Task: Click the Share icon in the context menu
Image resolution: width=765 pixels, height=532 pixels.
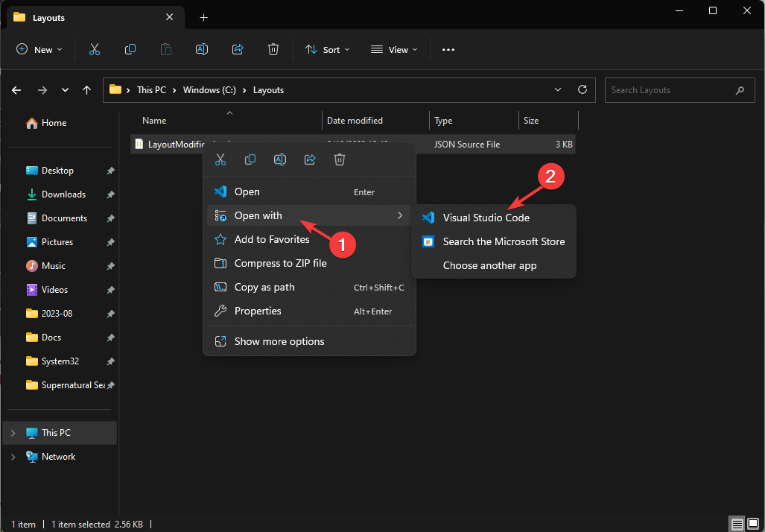Action: click(310, 159)
